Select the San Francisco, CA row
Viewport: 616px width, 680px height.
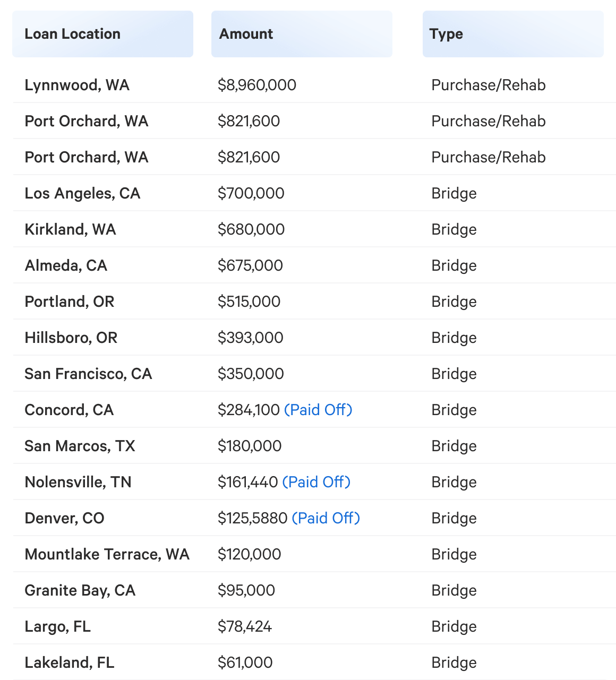pyautogui.click(x=314, y=374)
